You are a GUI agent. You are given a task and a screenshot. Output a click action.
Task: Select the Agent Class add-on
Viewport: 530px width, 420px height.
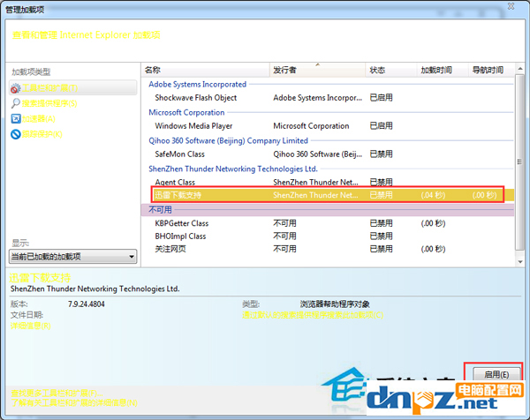175,183
